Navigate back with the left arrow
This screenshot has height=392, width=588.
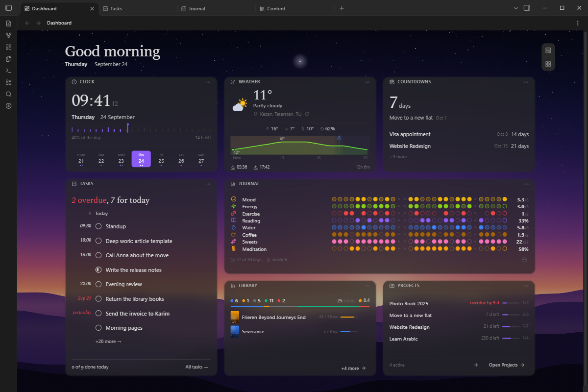tap(27, 23)
